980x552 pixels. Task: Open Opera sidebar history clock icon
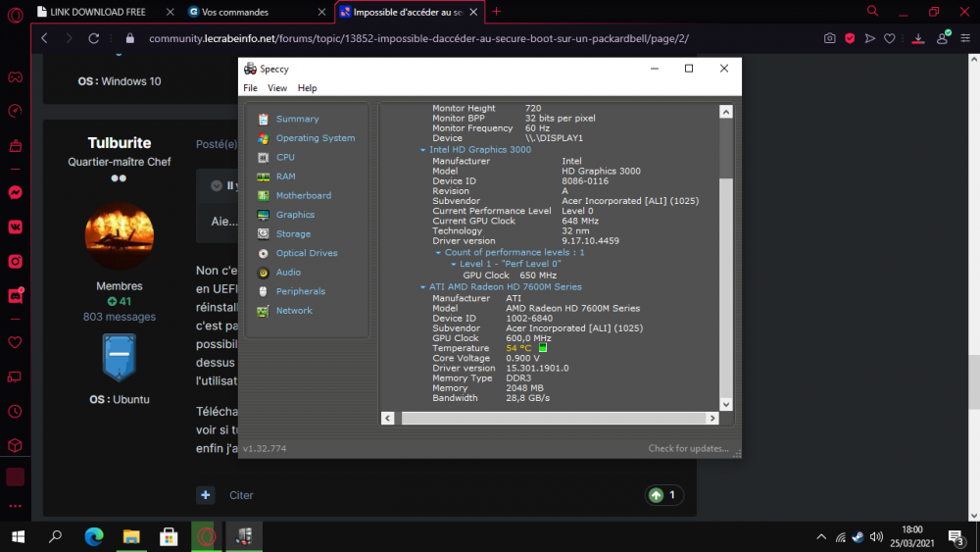(x=15, y=412)
